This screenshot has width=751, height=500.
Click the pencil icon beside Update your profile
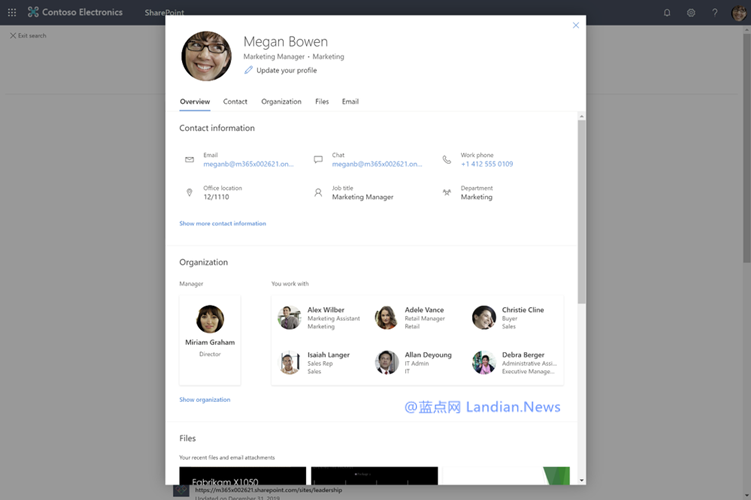pos(249,70)
